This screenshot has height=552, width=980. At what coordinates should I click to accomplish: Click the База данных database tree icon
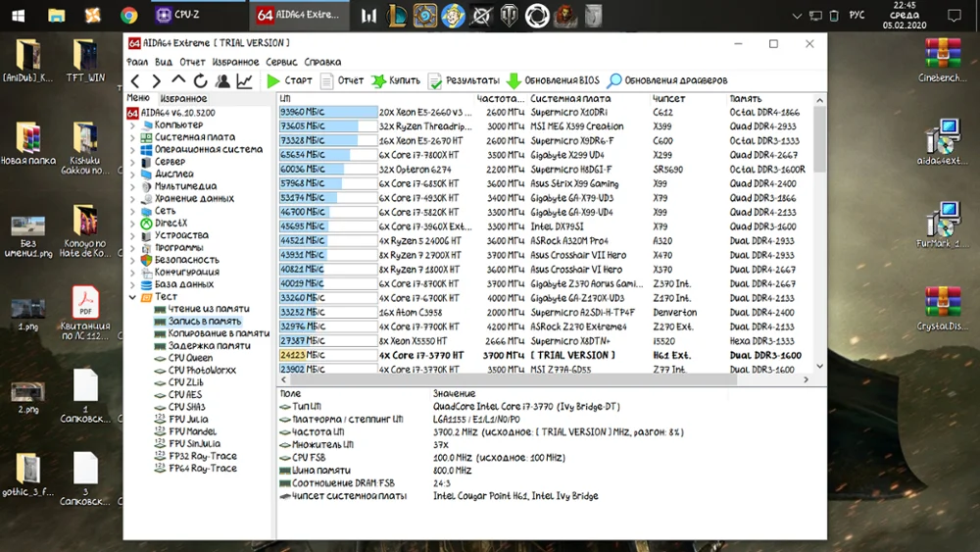[146, 284]
